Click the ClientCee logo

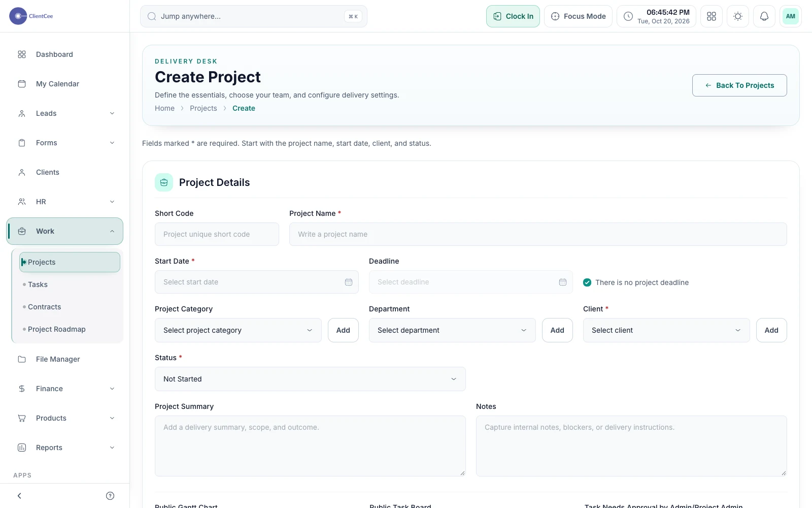pos(31,16)
